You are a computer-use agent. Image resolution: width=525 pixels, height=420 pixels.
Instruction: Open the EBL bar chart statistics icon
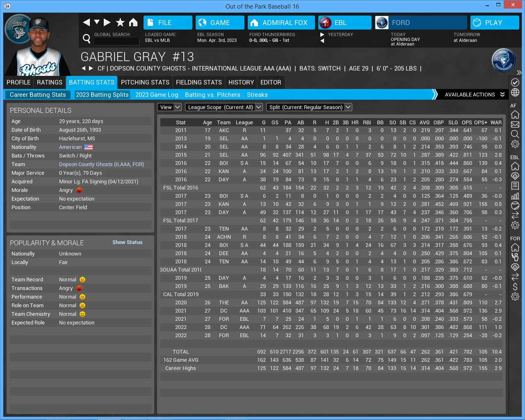point(515,196)
